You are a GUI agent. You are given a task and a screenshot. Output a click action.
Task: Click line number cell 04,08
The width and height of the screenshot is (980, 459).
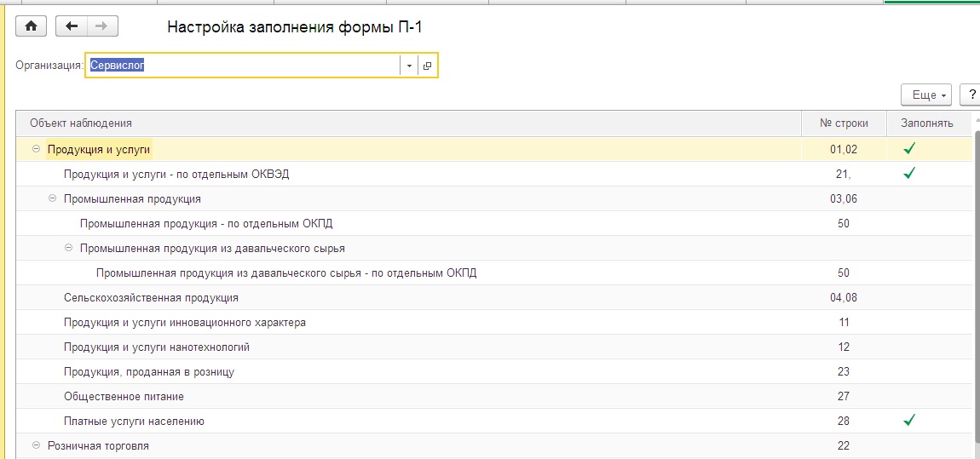844,298
